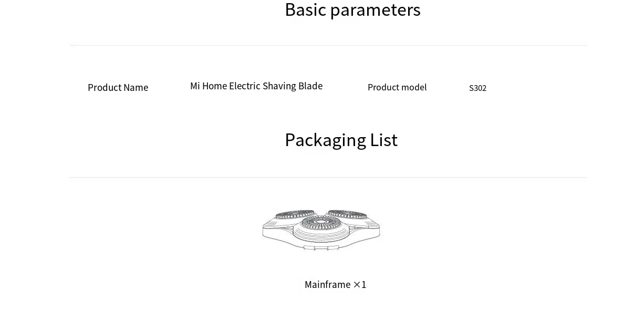Click the "Packaging List" heading

341,140
